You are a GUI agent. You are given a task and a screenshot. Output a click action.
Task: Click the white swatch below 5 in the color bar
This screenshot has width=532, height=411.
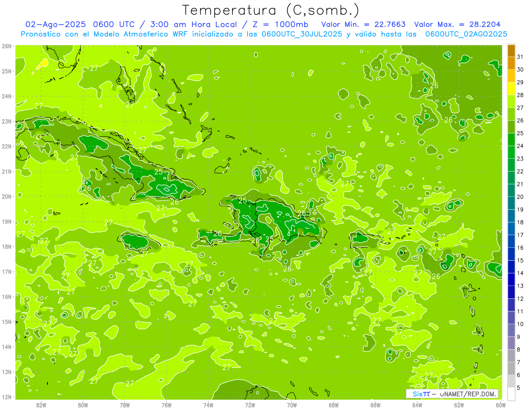[511, 394]
